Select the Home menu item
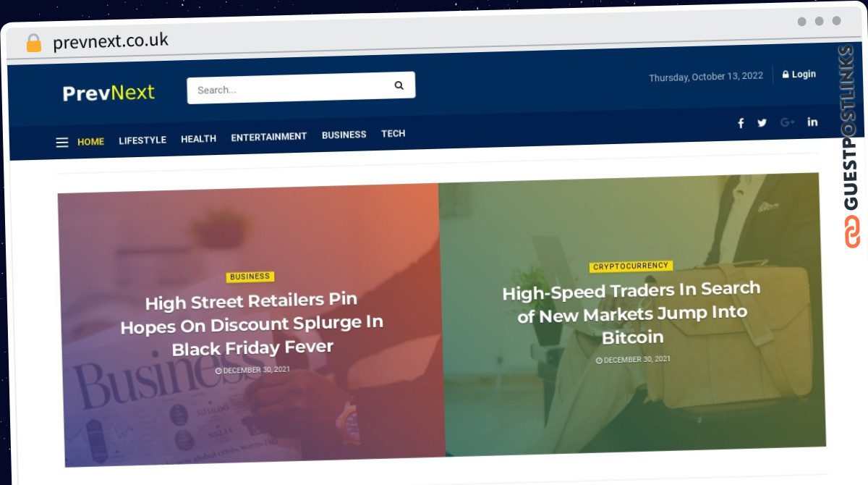Screen dimensions: 868x485 click(91, 142)
